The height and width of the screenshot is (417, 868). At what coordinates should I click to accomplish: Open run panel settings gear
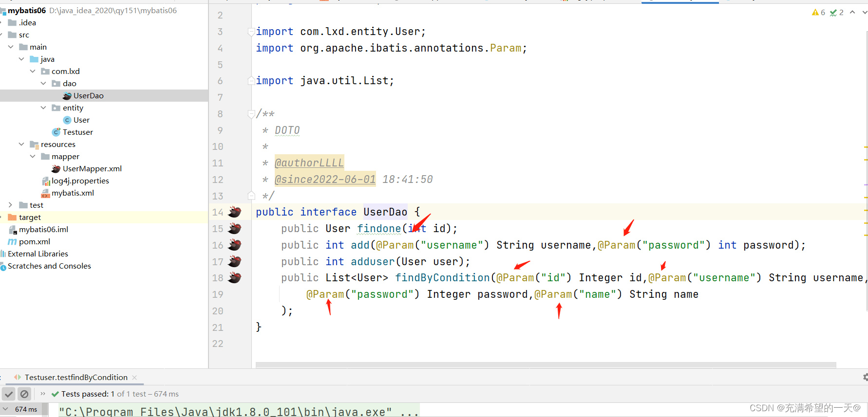coord(865,377)
